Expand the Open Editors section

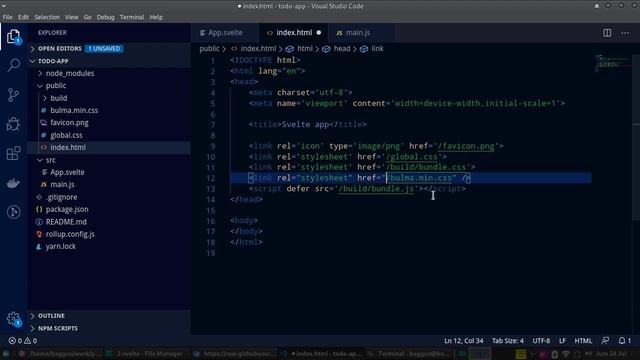tap(109, 49)
